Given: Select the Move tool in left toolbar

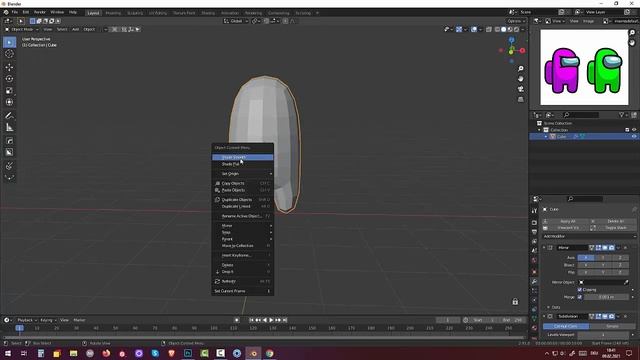Looking at the screenshot, I should click(9, 67).
